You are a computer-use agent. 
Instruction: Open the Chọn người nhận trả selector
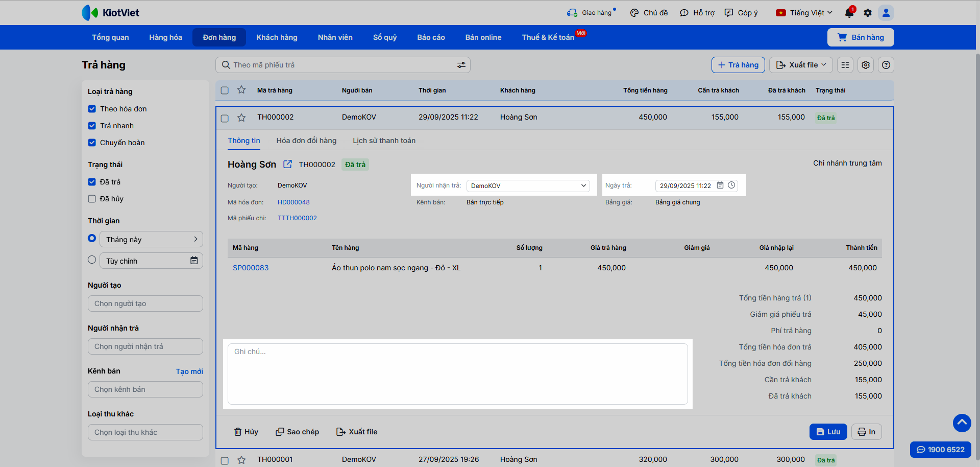[x=145, y=346]
